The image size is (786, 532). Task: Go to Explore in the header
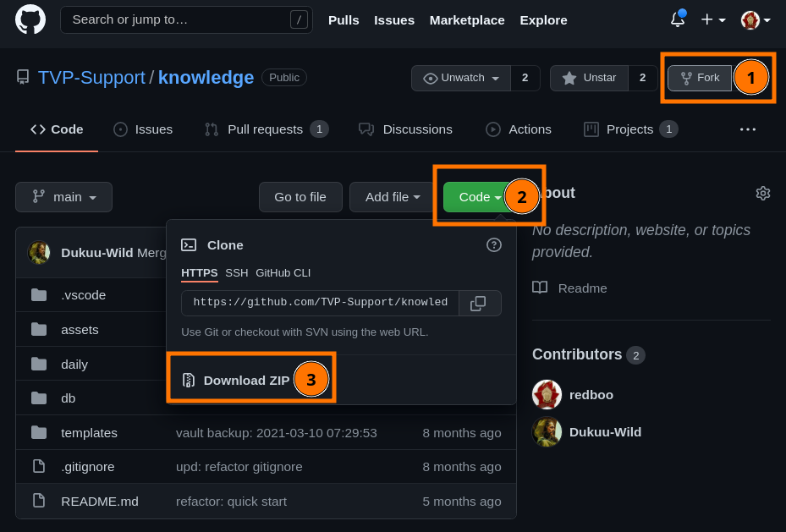tap(543, 20)
